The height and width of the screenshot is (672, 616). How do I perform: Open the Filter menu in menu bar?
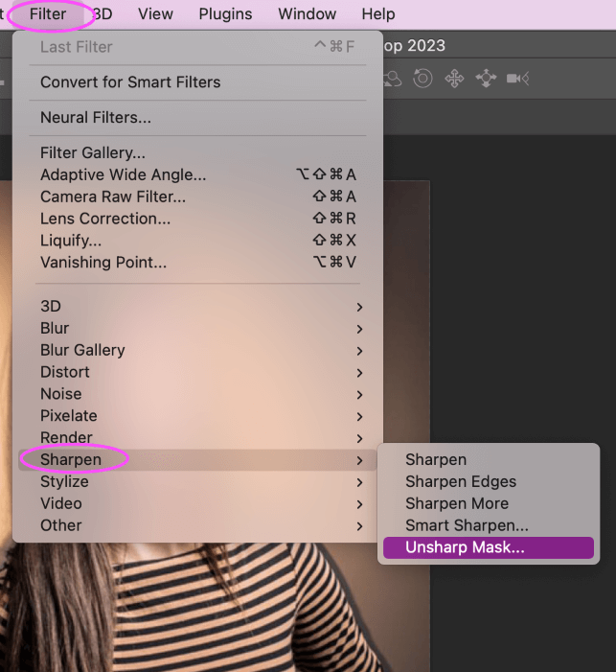coord(48,14)
